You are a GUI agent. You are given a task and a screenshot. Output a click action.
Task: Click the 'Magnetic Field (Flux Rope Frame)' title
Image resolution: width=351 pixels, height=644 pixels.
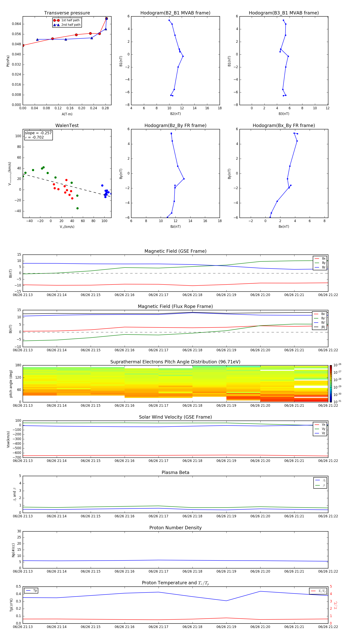(x=175, y=307)
